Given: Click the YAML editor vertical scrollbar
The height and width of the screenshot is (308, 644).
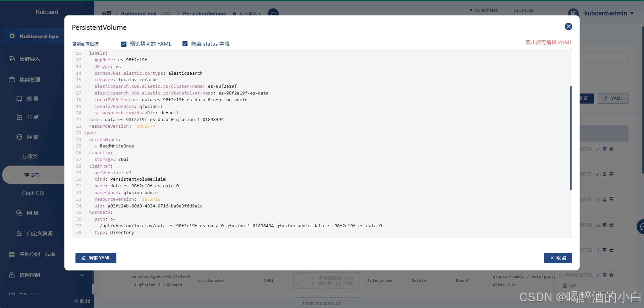Looking at the screenshot, I should (571, 138).
